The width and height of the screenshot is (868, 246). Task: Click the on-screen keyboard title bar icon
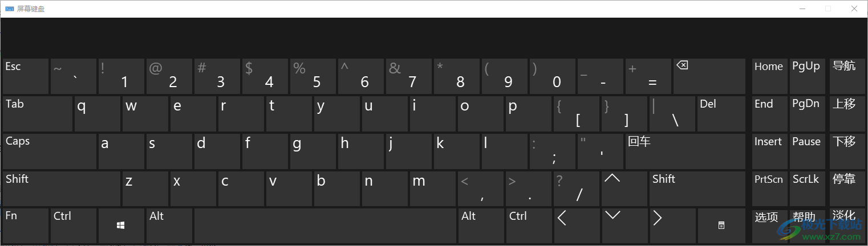pyautogui.click(x=9, y=9)
